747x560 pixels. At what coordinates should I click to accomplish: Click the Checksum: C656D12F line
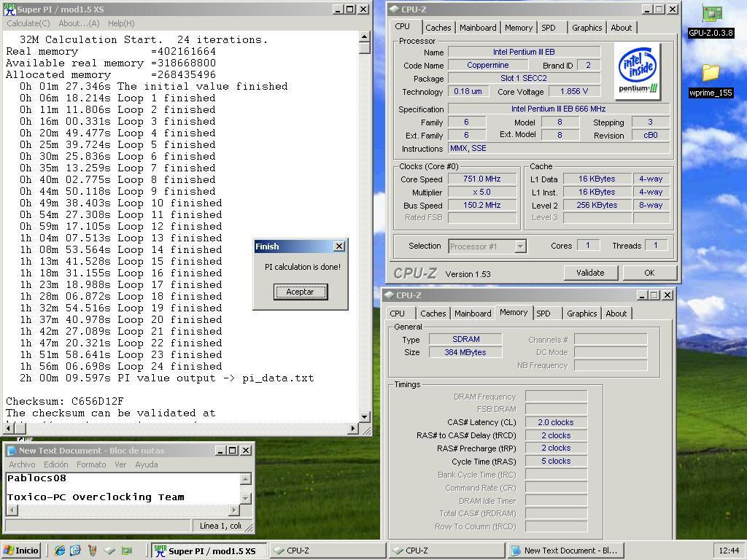[65, 402]
